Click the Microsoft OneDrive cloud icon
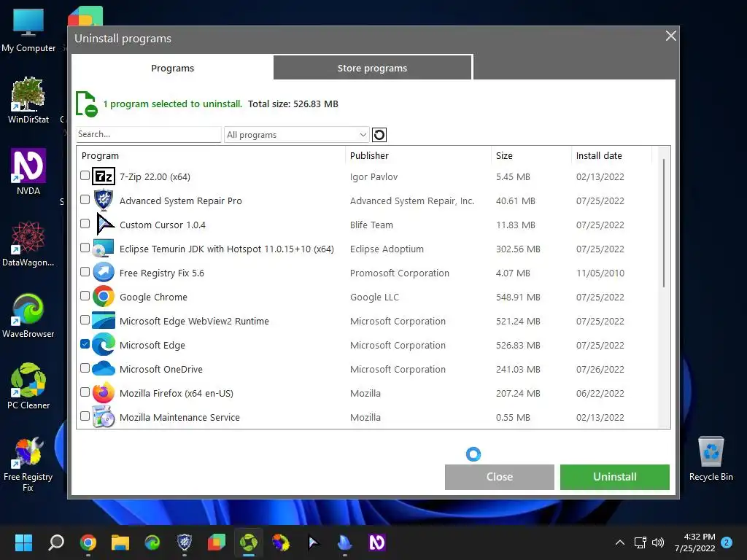This screenshot has height=560, width=747. click(104, 368)
